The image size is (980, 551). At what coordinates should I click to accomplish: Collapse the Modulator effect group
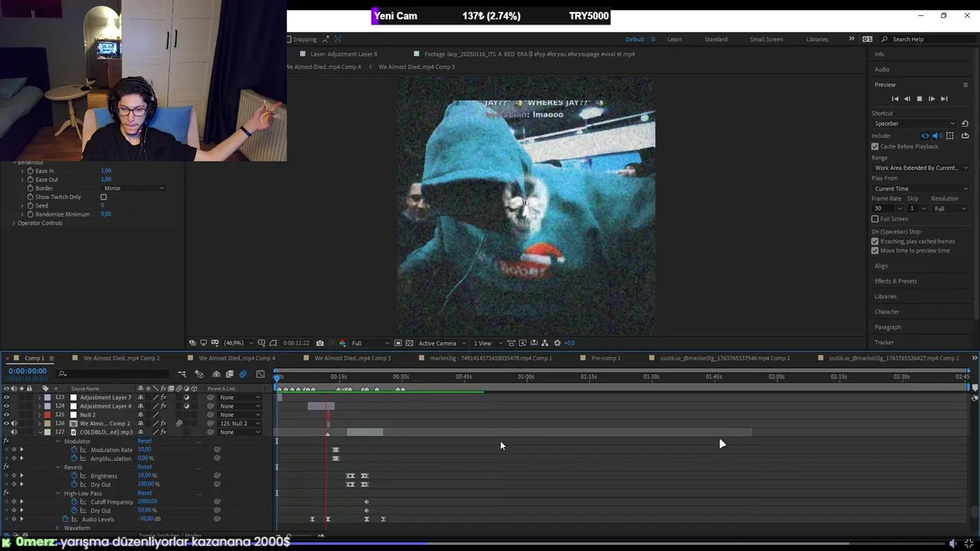(x=57, y=442)
